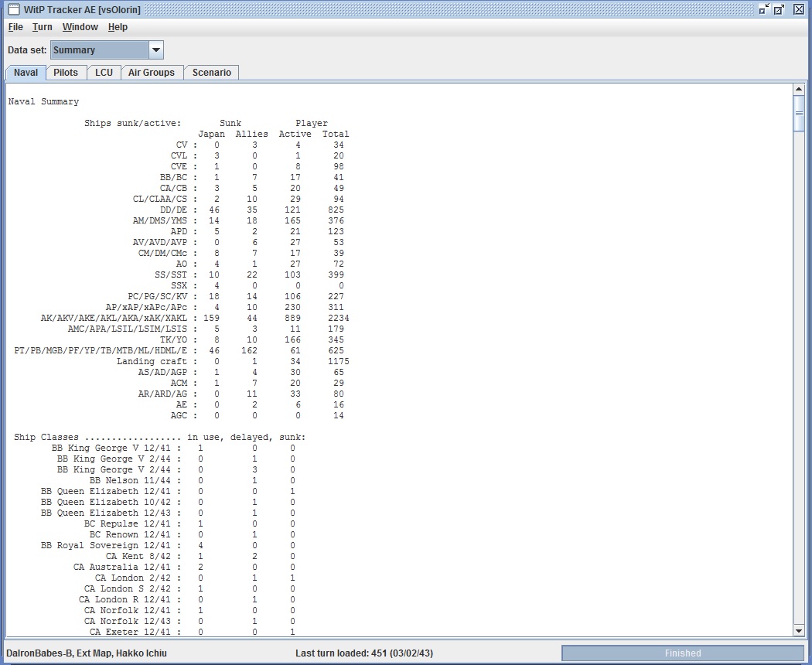Open the Turn menu

coord(42,27)
